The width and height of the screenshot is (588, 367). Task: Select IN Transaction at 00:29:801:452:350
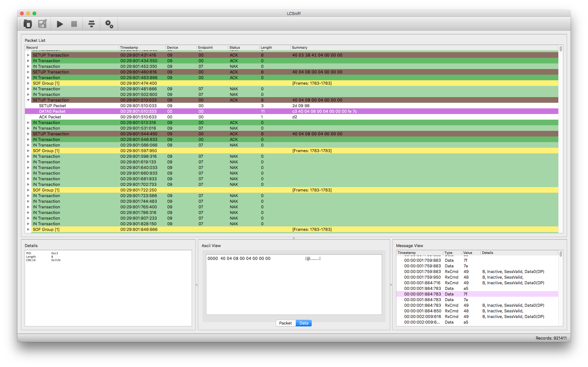tap(292, 67)
